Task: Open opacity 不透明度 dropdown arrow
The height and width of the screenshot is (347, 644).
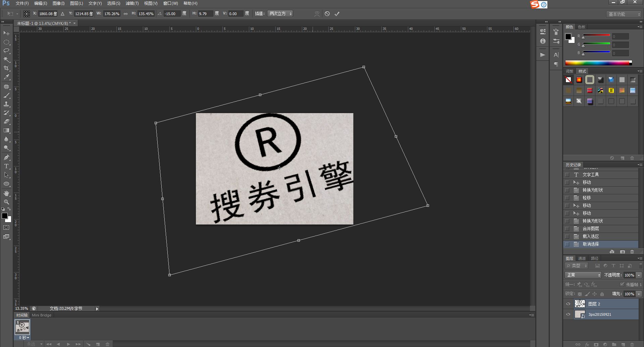Action: tap(639, 275)
